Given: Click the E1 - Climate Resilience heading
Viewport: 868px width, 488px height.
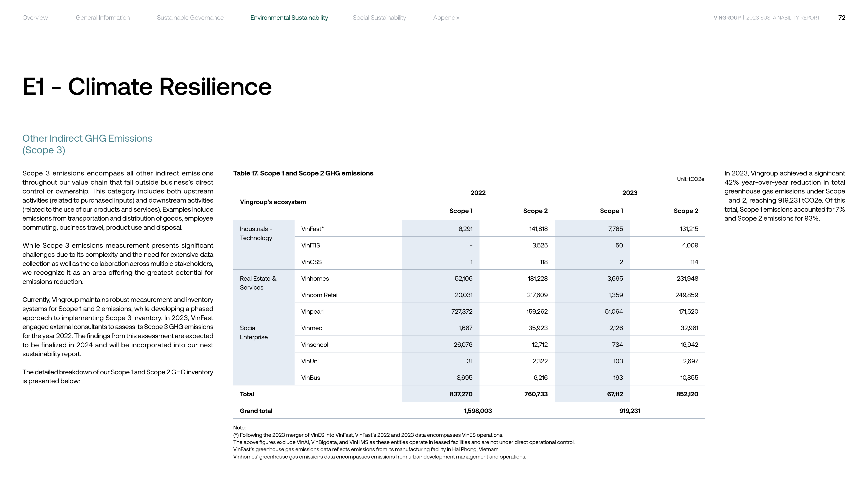Looking at the screenshot, I should [147, 87].
